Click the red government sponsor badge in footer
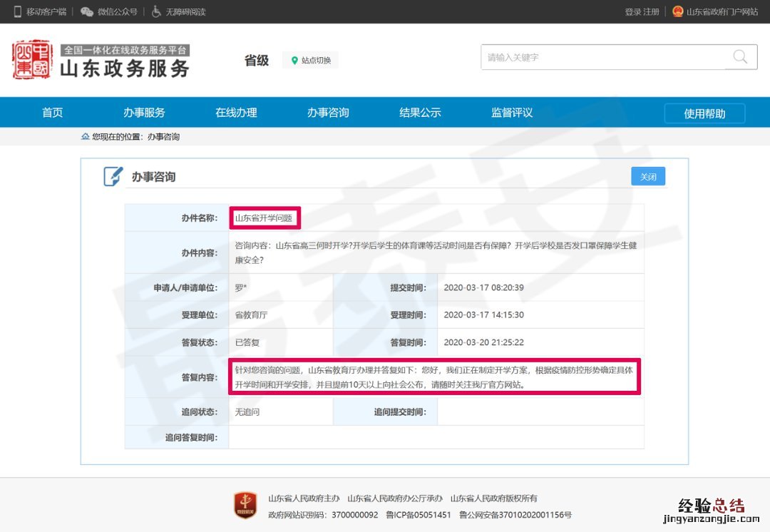Image resolution: width=770 pixels, height=532 pixels. point(245,504)
